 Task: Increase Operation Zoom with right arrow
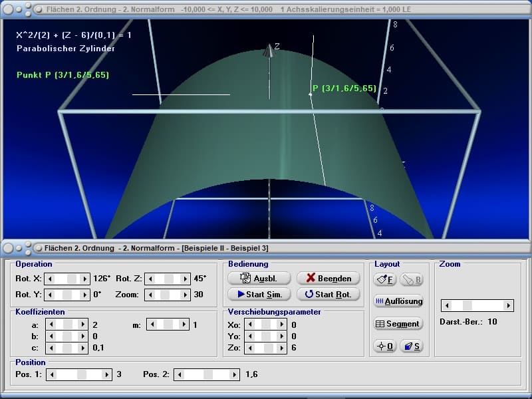click(186, 295)
